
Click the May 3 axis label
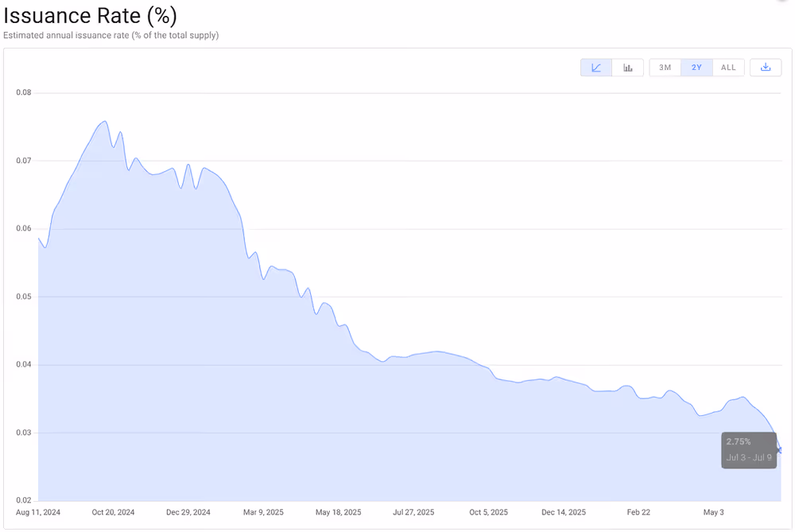pos(713,512)
